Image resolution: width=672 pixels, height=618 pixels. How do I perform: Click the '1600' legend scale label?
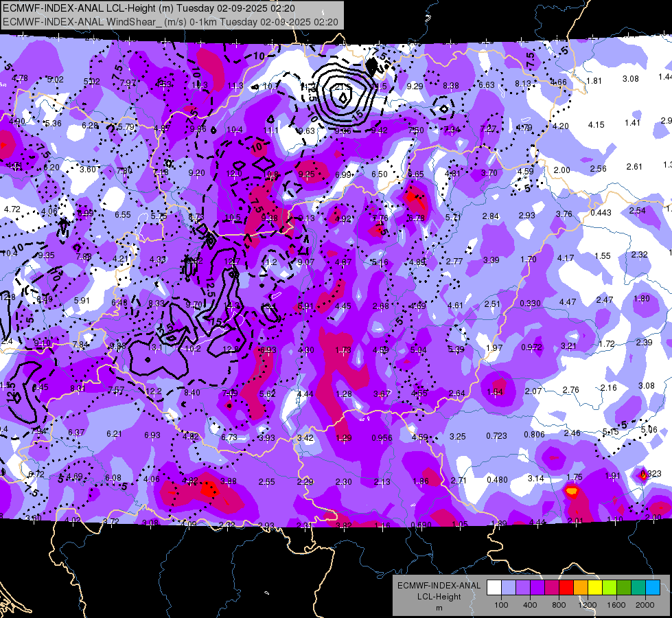click(616, 605)
